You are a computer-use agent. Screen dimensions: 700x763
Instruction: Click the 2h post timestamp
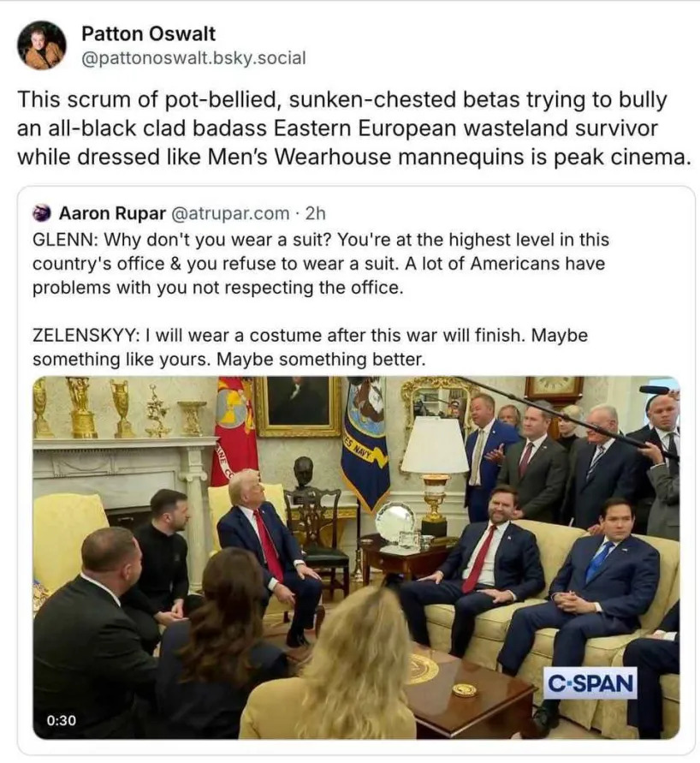tap(316, 213)
